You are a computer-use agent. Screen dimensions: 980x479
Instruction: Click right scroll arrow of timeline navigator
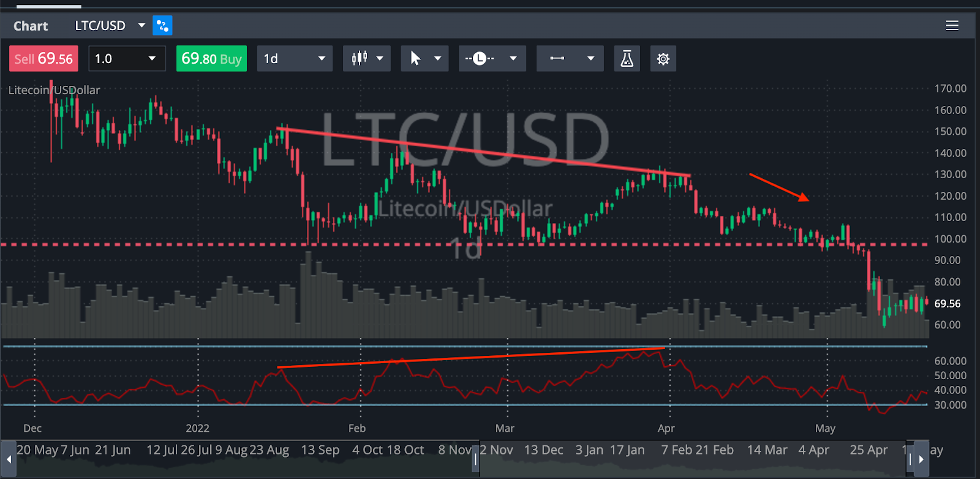(x=921, y=459)
